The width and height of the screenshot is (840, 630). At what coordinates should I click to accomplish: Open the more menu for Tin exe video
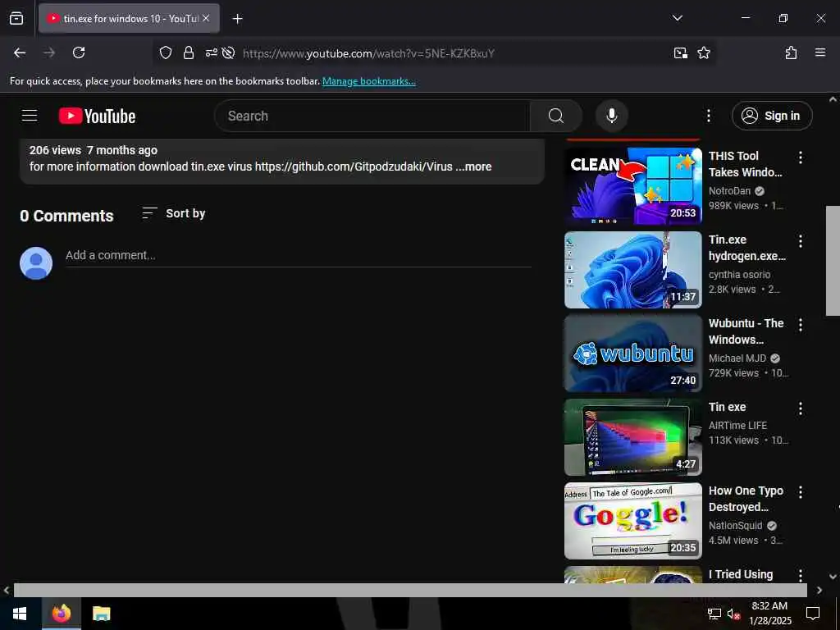pos(801,409)
